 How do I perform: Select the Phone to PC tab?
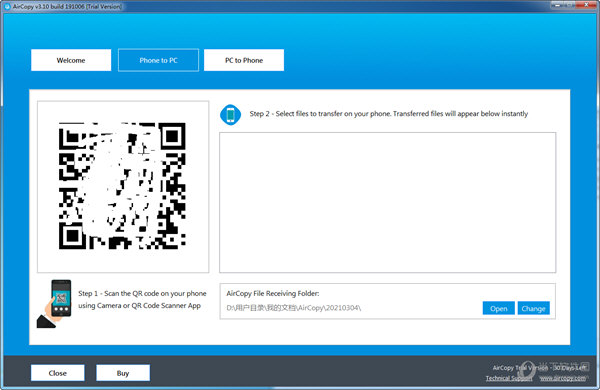coord(158,60)
